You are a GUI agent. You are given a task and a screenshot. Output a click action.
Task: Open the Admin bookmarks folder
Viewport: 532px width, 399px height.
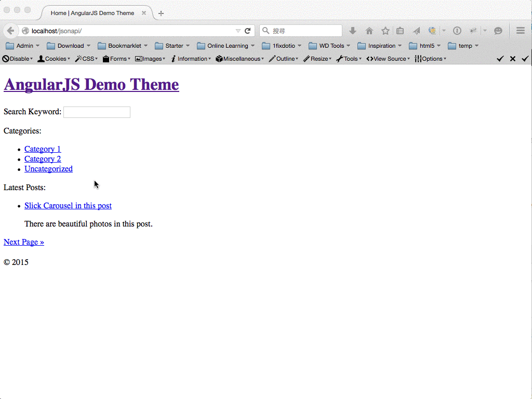point(23,46)
